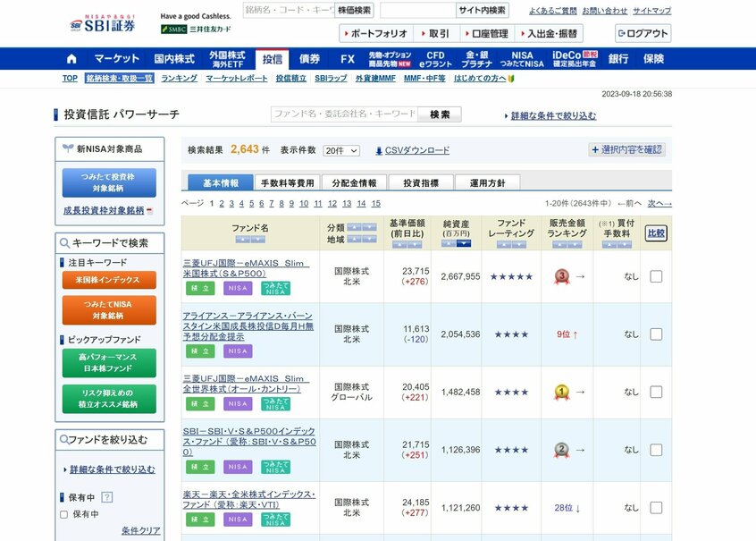Image resolution: width=756 pixels, height=541 pixels.
Task: Sort 販売金額ランキング ascending arrow
Action: (x=559, y=245)
